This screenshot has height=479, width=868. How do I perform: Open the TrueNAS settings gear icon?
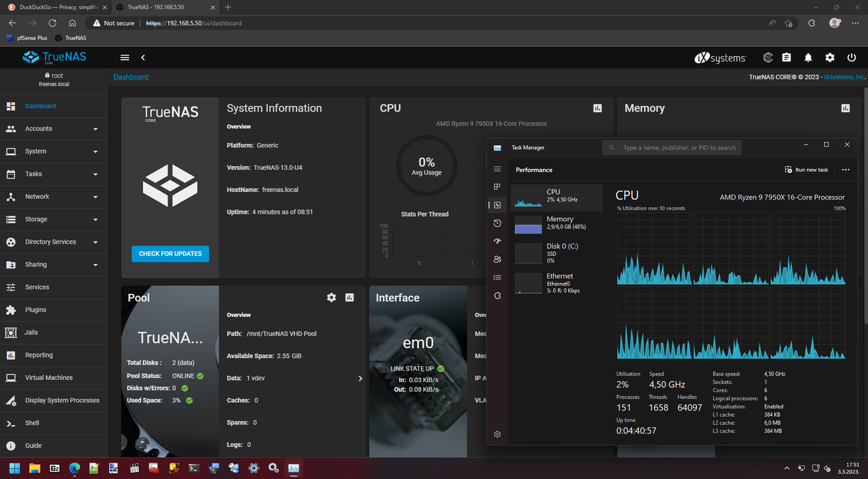pyautogui.click(x=830, y=58)
